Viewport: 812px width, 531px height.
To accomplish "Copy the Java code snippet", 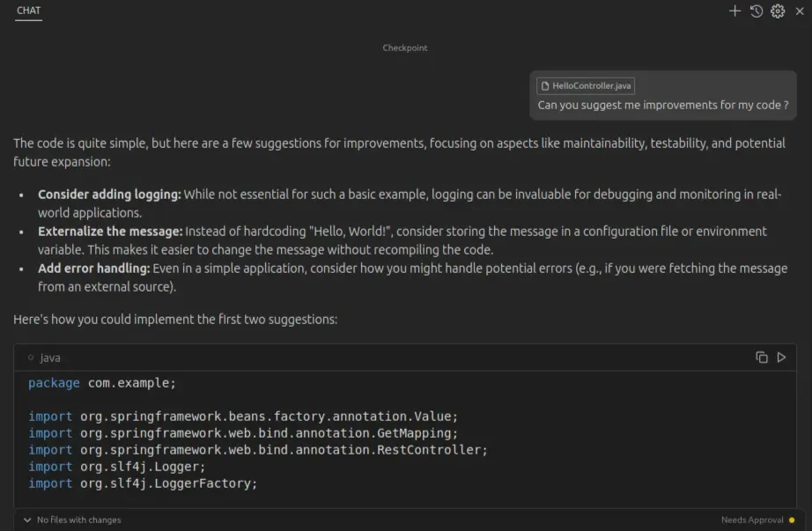I will 761,358.
